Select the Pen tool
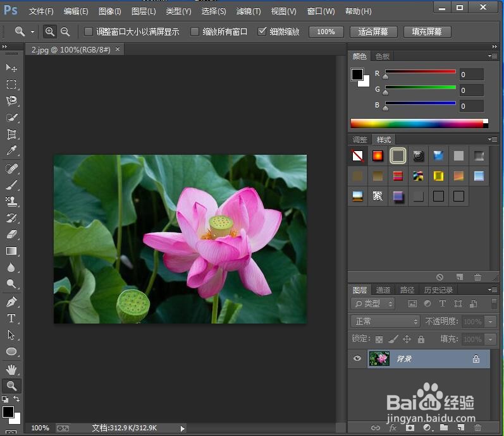Image resolution: width=504 pixels, height=436 pixels. [x=11, y=302]
